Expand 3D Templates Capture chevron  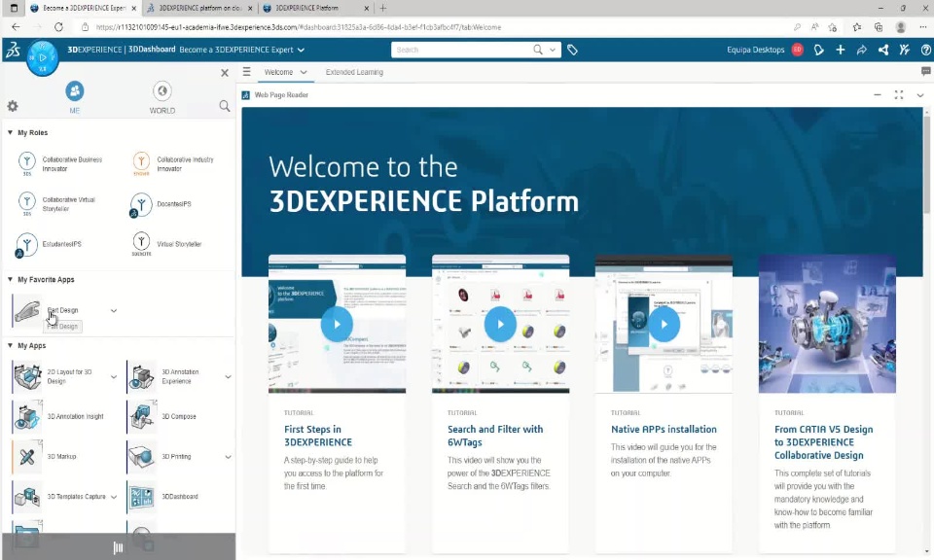tap(114, 497)
